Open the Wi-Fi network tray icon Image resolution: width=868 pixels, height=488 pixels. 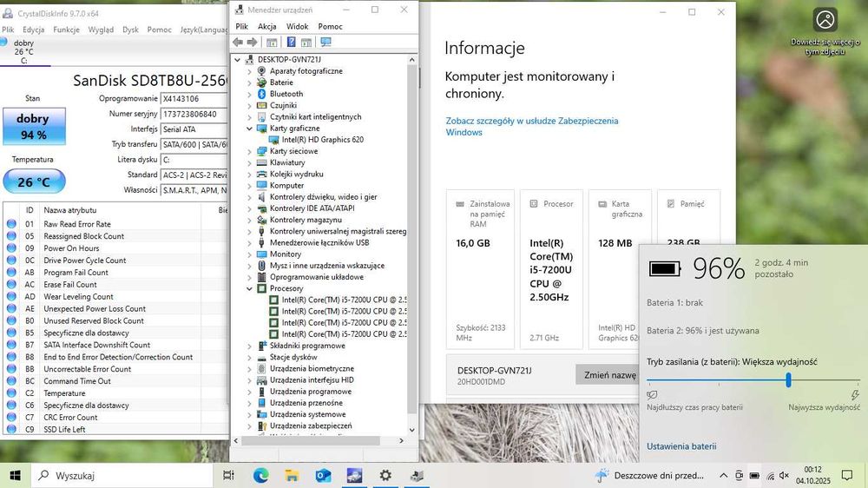[770, 475]
